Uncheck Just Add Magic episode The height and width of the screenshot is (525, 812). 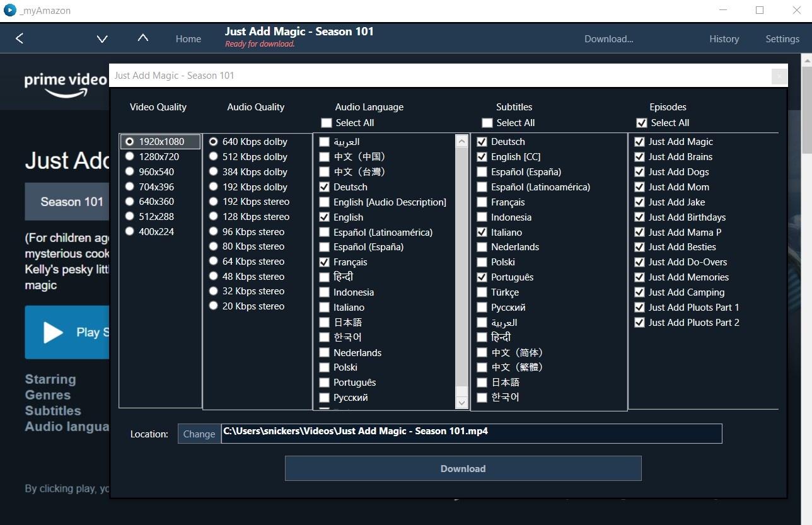coord(639,142)
